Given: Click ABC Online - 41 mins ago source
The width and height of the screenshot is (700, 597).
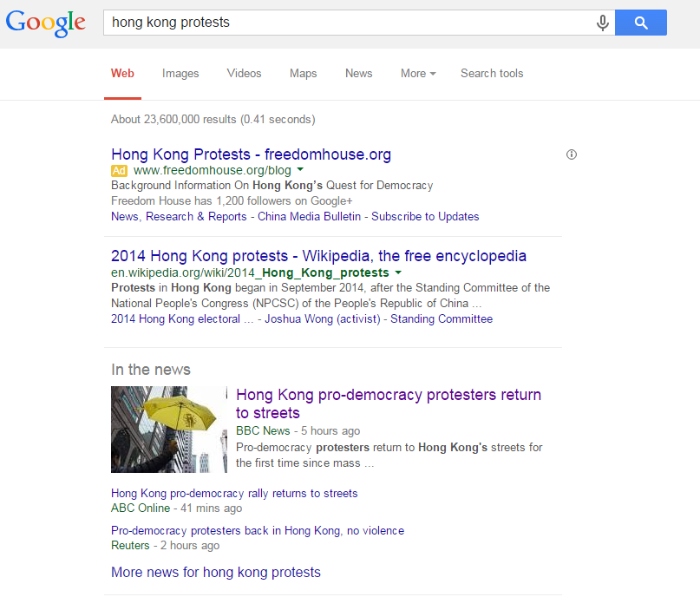Looking at the screenshot, I should [176, 508].
